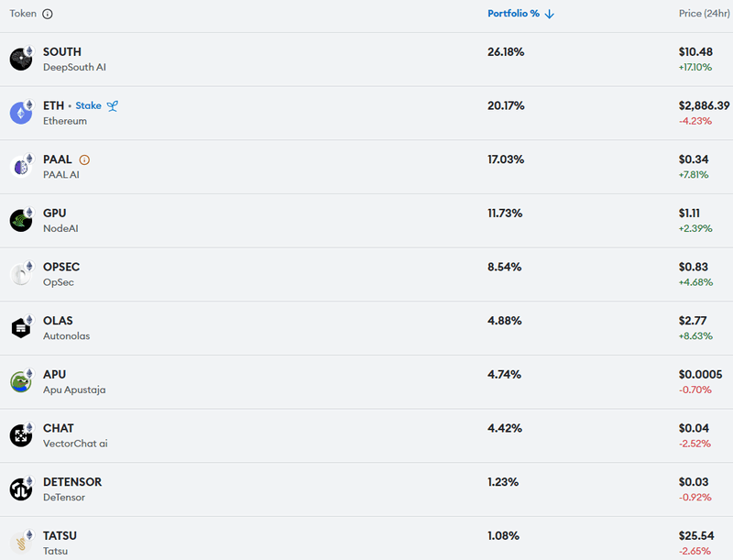733x560 pixels.
Task: Click the GPU NodeAI token icon
Action: pyautogui.click(x=21, y=221)
